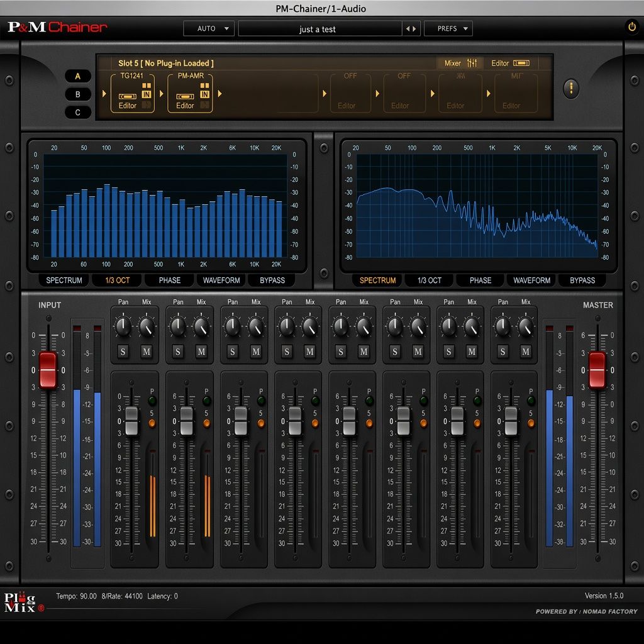Click the green P LED on channel 2
The height and width of the screenshot is (644, 644).
pos(206,401)
